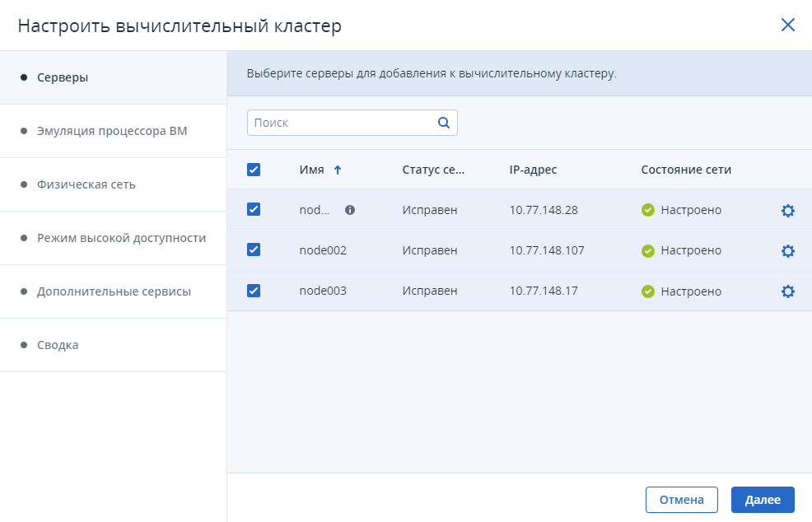Click Настроено text in node003 row

pos(691,291)
